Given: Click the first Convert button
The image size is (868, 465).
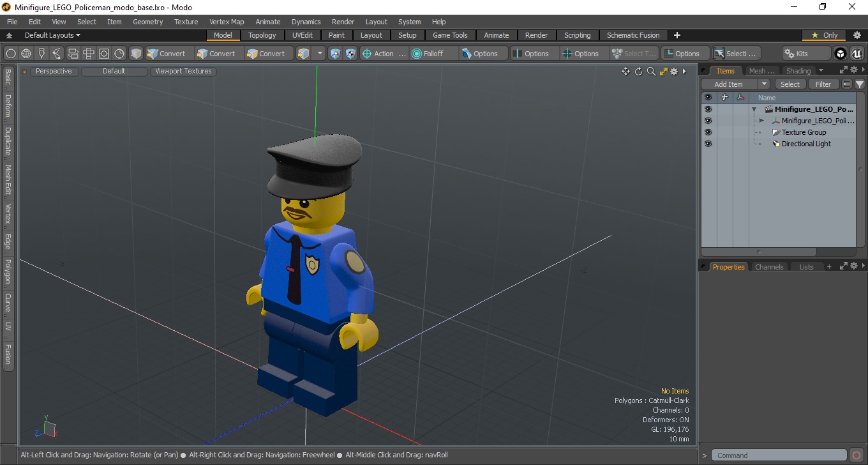Looking at the screenshot, I should [169, 54].
